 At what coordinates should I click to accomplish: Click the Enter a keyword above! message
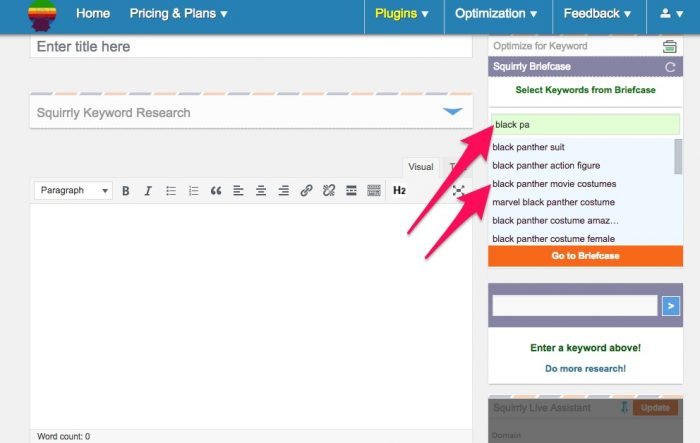coord(585,348)
